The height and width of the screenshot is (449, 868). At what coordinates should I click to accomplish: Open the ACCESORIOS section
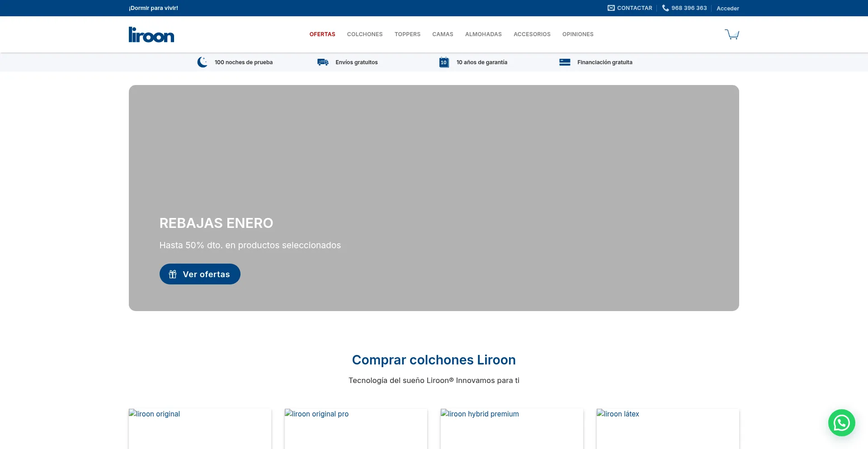pyautogui.click(x=532, y=34)
